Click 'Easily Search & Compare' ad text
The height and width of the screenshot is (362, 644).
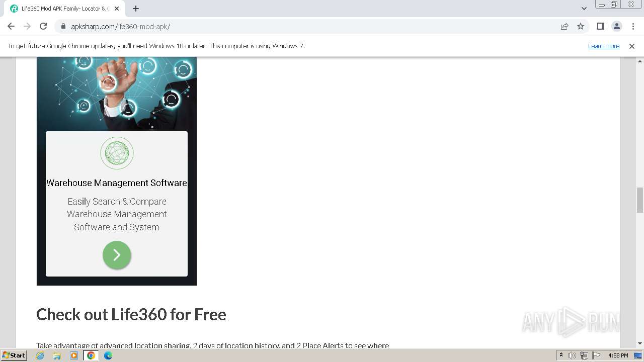point(117,201)
